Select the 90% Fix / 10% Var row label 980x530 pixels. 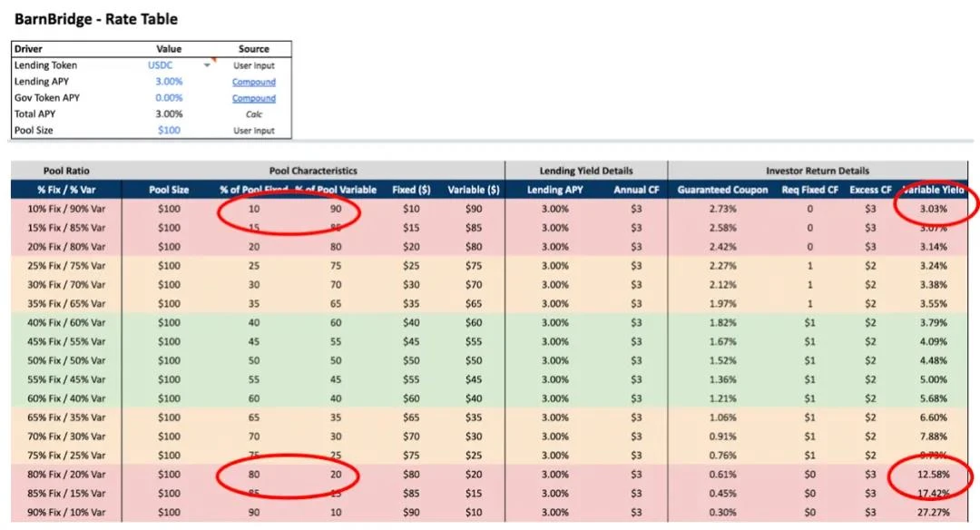66,513
